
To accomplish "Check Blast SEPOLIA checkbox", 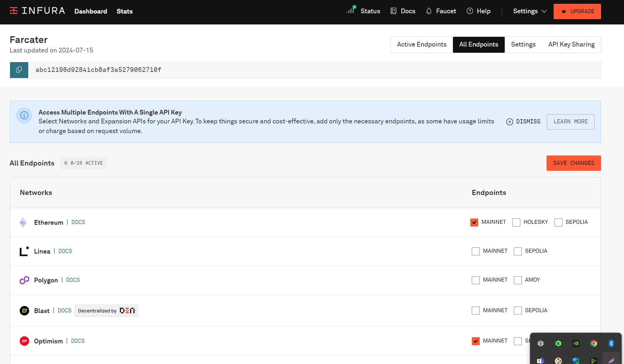I will tap(518, 311).
